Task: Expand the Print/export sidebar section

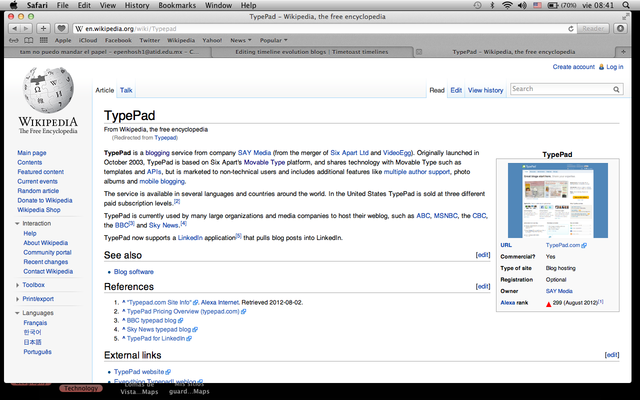Action: point(18,299)
